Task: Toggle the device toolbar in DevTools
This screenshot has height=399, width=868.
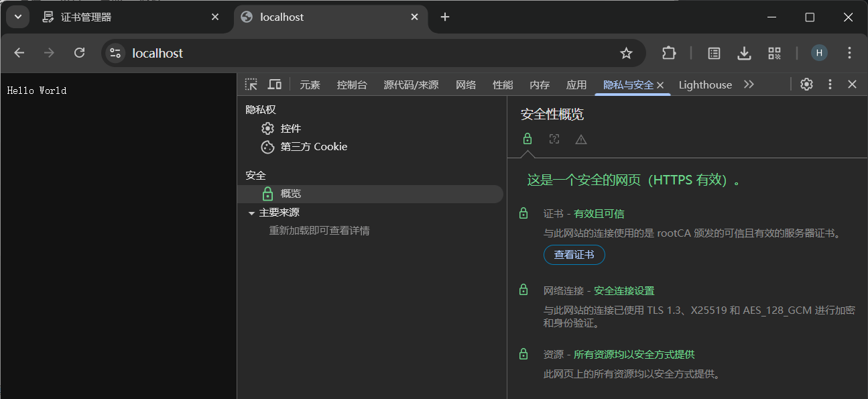Action: click(275, 84)
